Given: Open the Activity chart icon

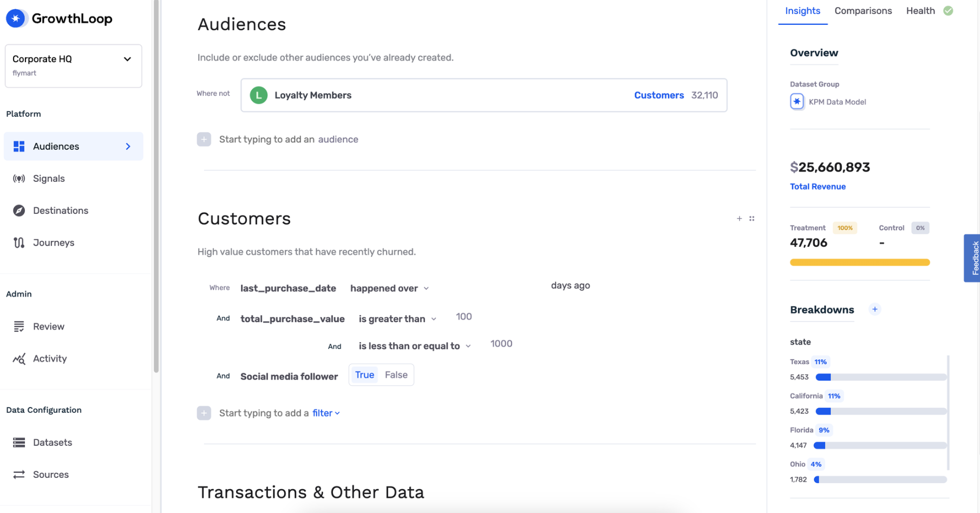Looking at the screenshot, I should tap(19, 359).
